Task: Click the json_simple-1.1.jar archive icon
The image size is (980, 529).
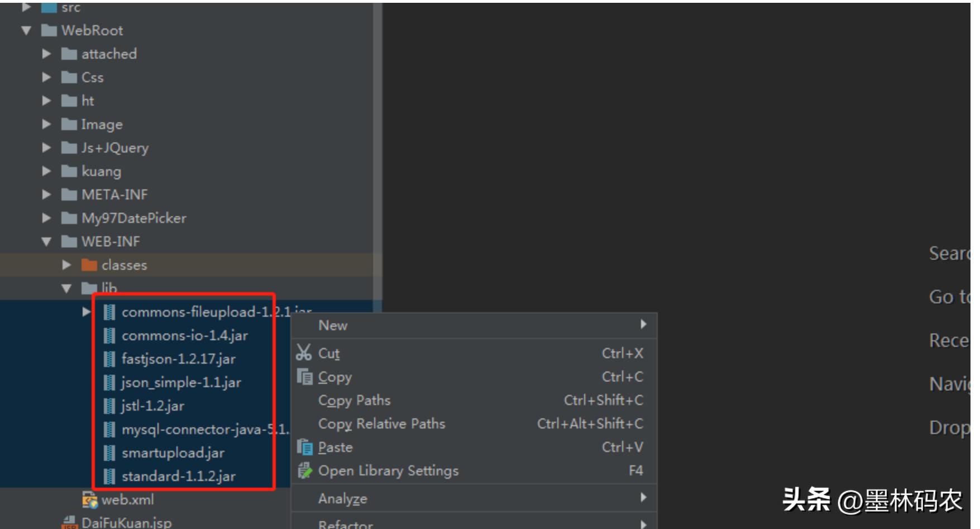Action: tap(110, 382)
